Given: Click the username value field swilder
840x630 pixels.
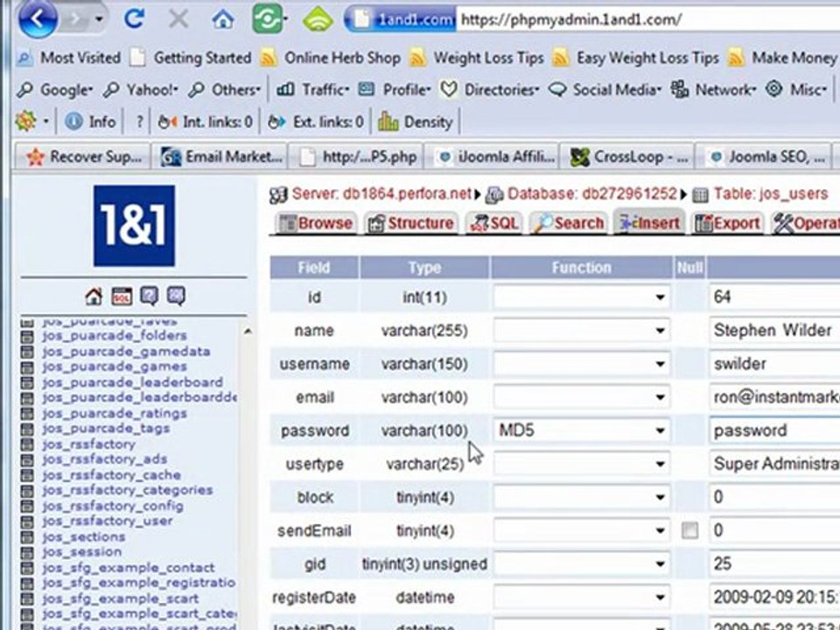Looking at the screenshot, I should point(774,364).
